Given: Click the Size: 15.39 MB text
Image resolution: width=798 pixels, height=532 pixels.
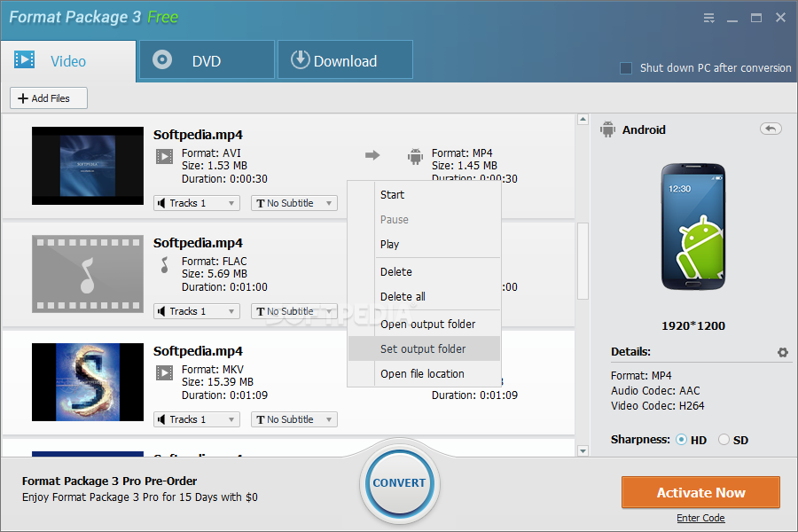Looking at the screenshot, I should (217, 382).
